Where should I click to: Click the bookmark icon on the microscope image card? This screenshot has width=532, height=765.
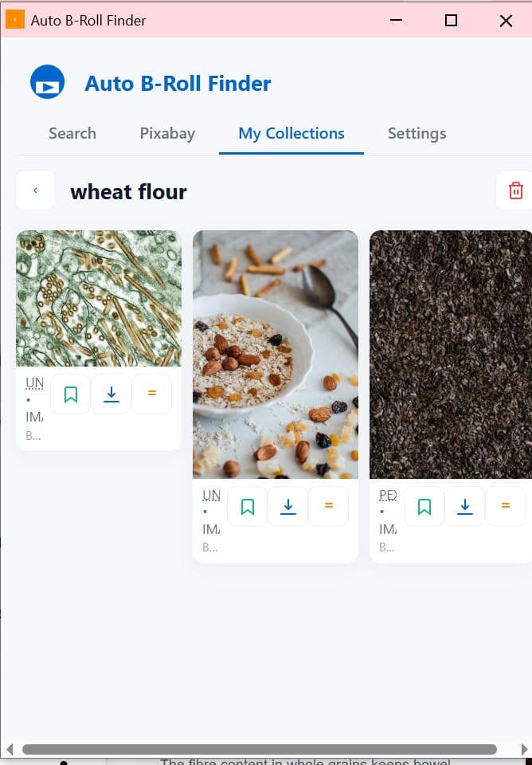pyautogui.click(x=71, y=394)
